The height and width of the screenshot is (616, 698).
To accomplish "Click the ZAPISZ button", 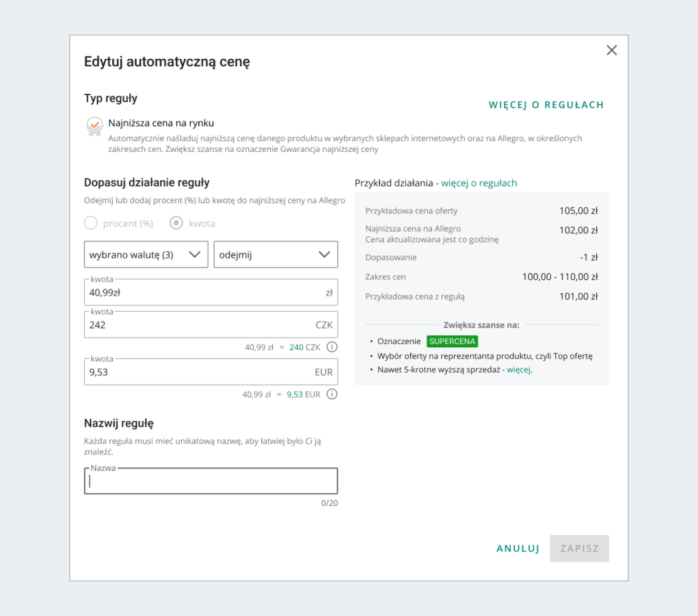I will tap(579, 549).
